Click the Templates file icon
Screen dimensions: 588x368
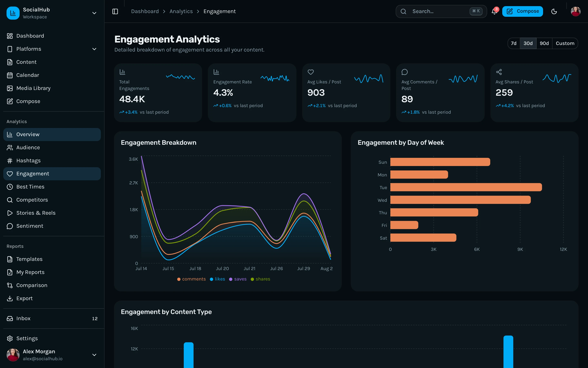click(x=10, y=259)
